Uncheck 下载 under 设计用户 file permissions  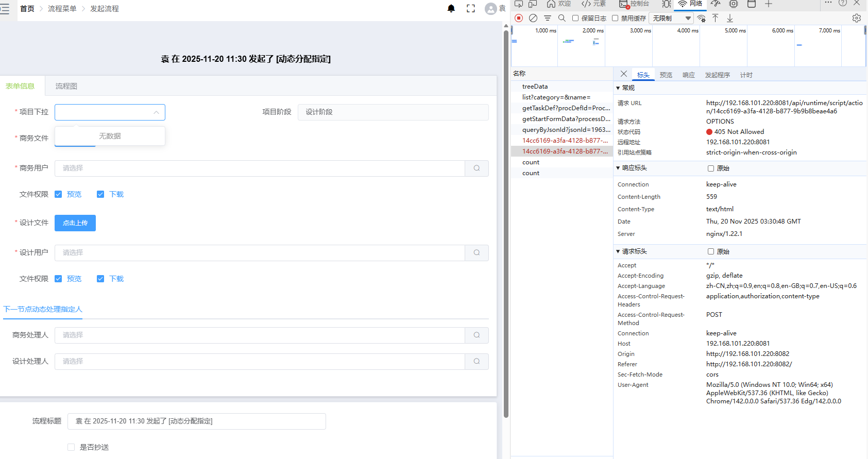(100, 279)
